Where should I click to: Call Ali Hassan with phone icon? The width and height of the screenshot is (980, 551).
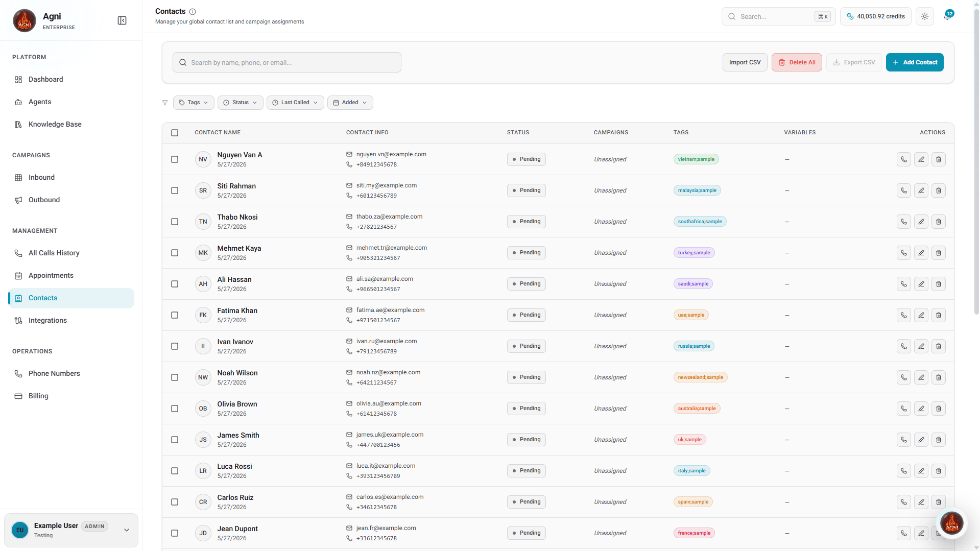tap(904, 284)
